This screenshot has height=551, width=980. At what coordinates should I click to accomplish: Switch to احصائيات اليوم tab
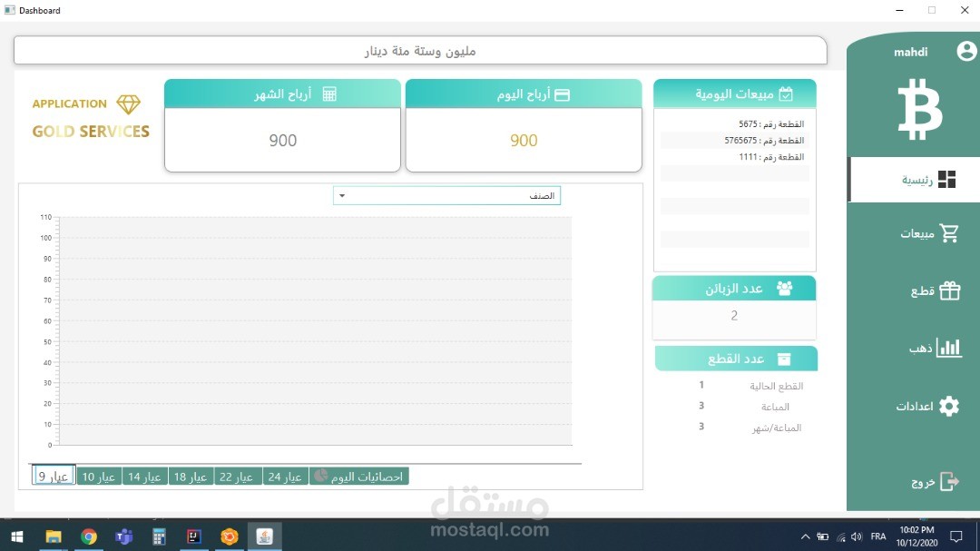click(358, 477)
